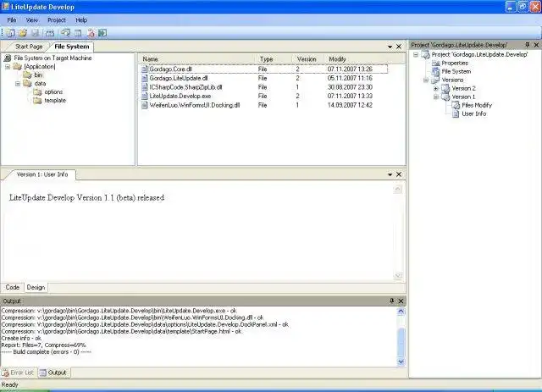Viewport: 542px width, 392px height.
Task: Open the Error List tab
Action: (19, 373)
